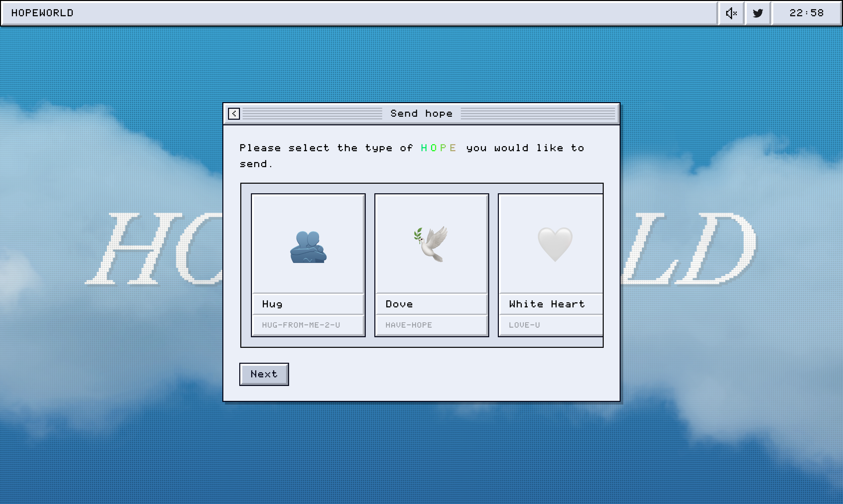Click the Next button
The height and width of the screenshot is (504, 843).
[x=264, y=374]
